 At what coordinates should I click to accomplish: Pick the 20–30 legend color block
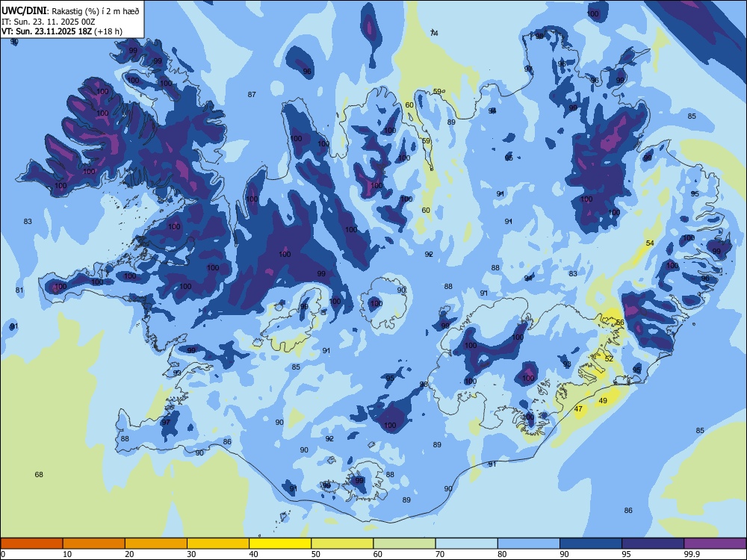coord(156,544)
